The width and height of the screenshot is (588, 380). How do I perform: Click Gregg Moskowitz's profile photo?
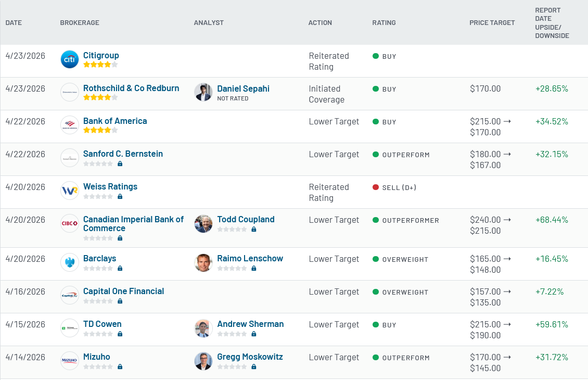point(203,361)
